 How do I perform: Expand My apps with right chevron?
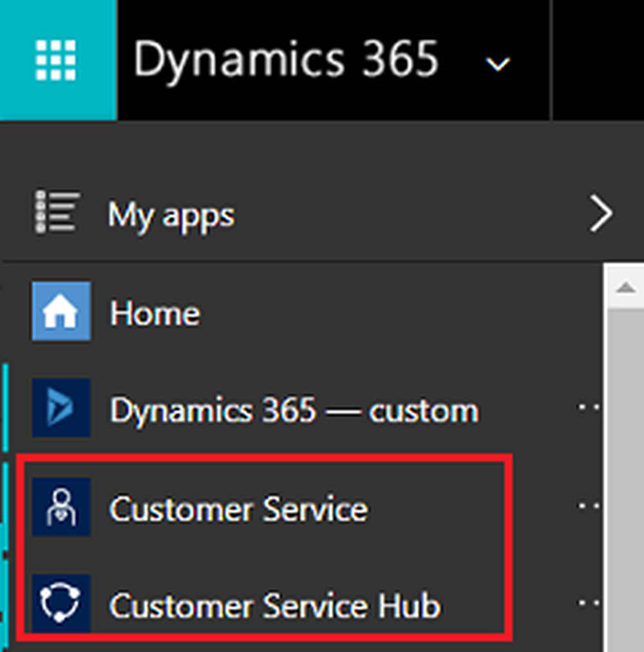[x=601, y=213]
